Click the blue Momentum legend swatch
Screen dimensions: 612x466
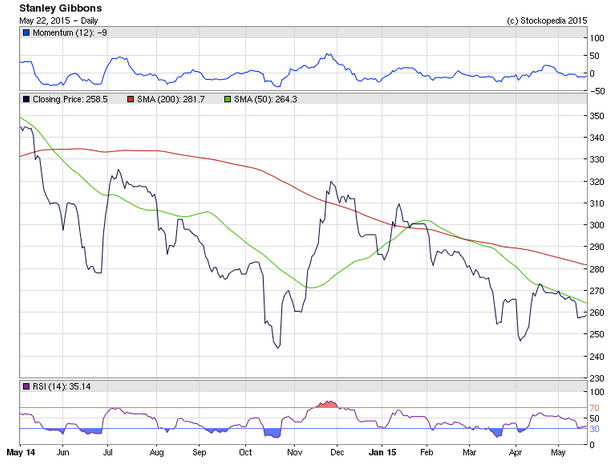click(x=26, y=33)
